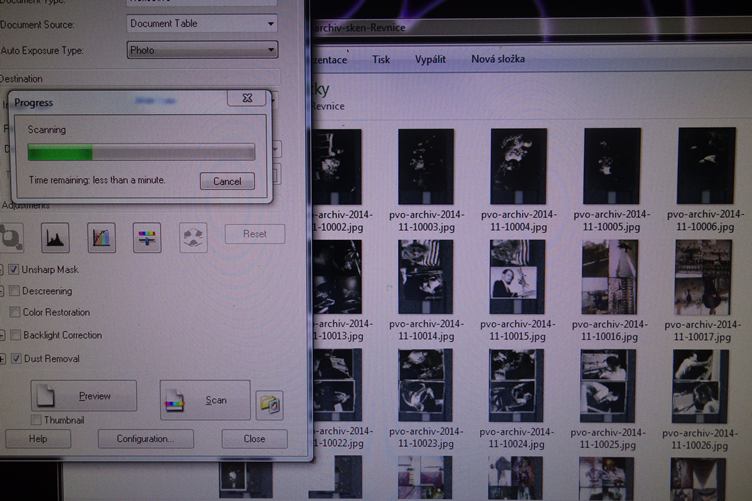This screenshot has width=752, height=501.
Task: Click Nová složka in Explorer toolbar
Action: click(x=498, y=59)
